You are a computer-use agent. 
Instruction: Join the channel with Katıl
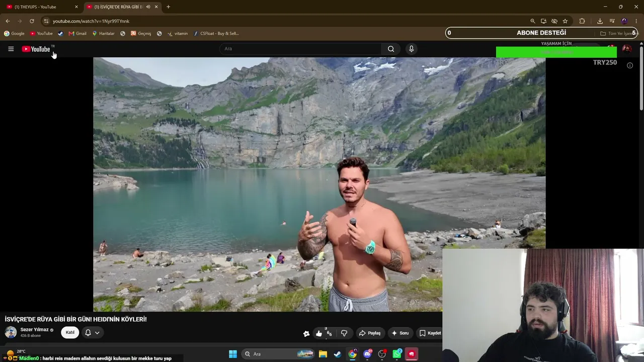(70, 332)
